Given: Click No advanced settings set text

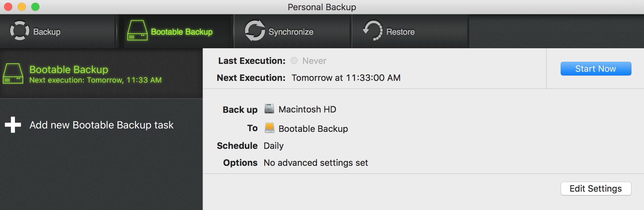Looking at the screenshot, I should point(316,163).
